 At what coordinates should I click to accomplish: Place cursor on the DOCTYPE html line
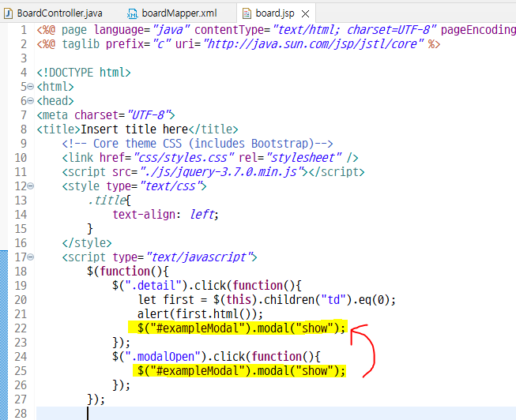pyautogui.click(x=84, y=73)
